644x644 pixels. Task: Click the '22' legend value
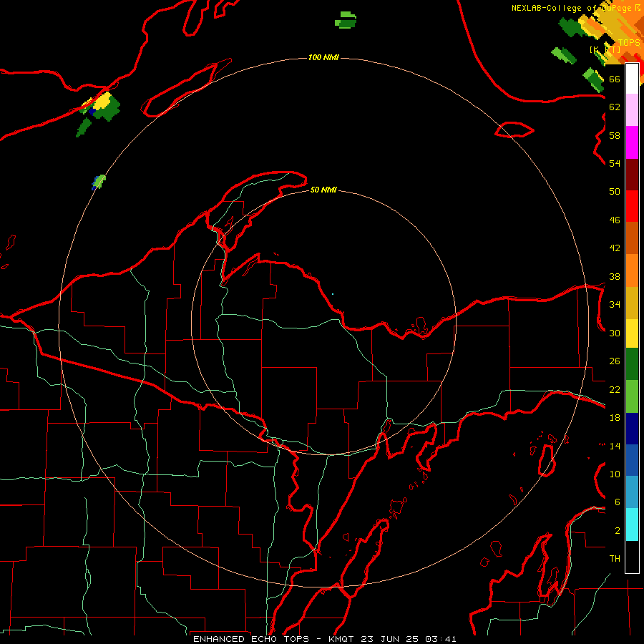pyautogui.click(x=615, y=389)
